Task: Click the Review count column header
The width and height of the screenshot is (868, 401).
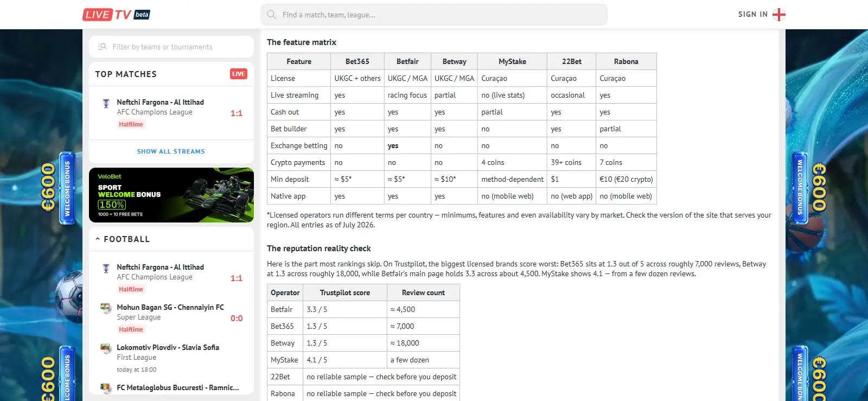Action: click(423, 292)
